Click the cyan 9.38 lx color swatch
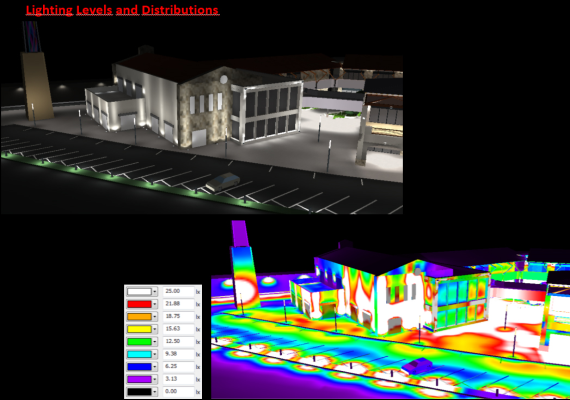This screenshot has height=400, width=570. [x=139, y=354]
